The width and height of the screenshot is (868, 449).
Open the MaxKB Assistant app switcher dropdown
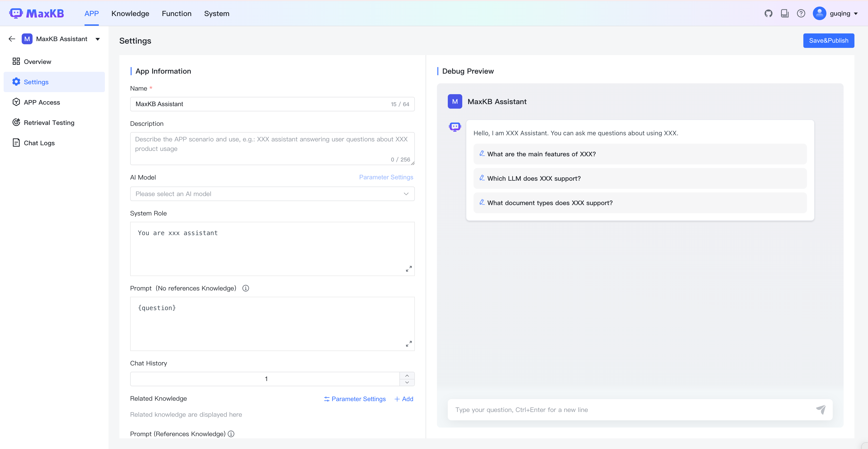click(x=98, y=39)
